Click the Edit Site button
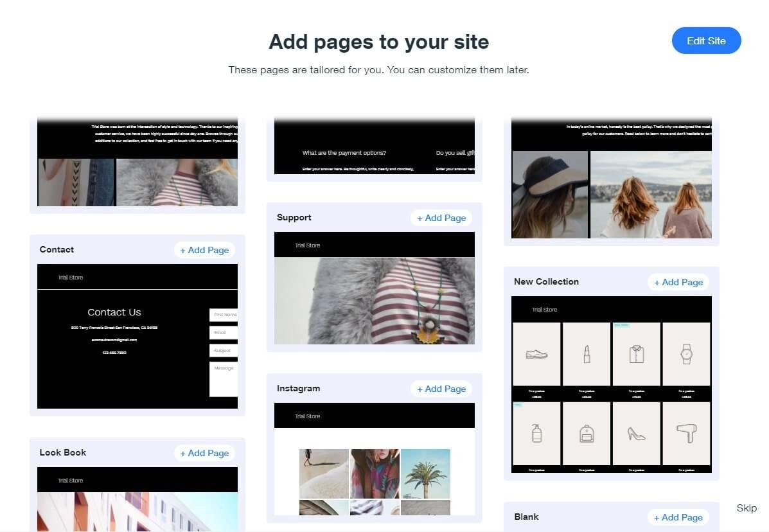Viewport: 769px width, 532px height. point(706,40)
